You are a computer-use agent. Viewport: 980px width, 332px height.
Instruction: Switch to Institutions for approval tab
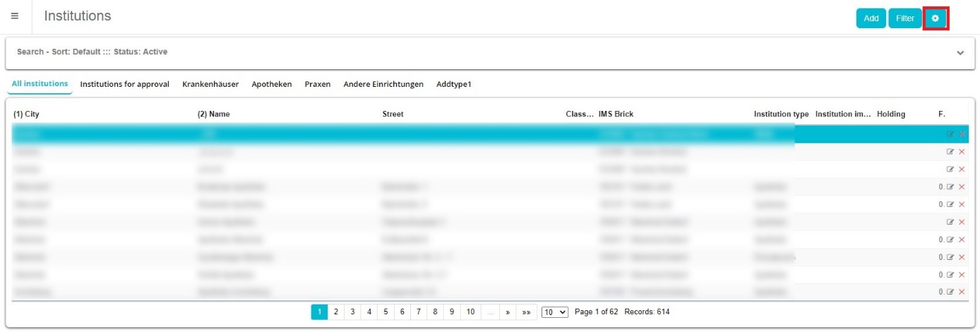[124, 84]
